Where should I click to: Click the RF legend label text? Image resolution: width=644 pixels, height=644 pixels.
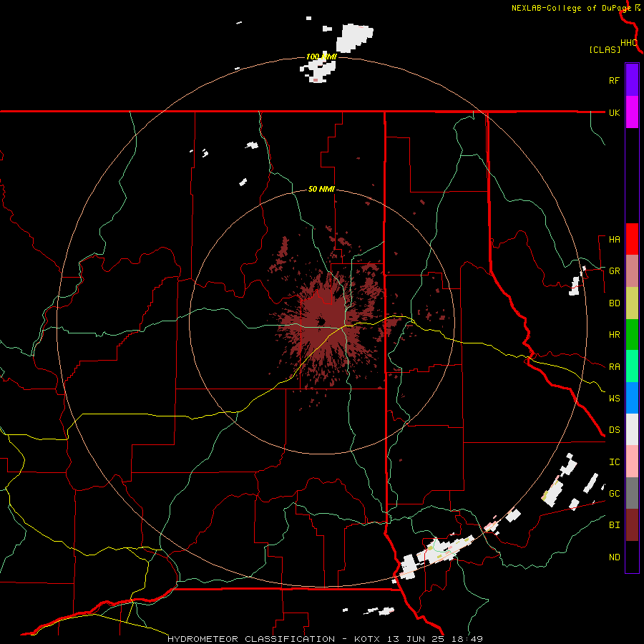[614, 80]
